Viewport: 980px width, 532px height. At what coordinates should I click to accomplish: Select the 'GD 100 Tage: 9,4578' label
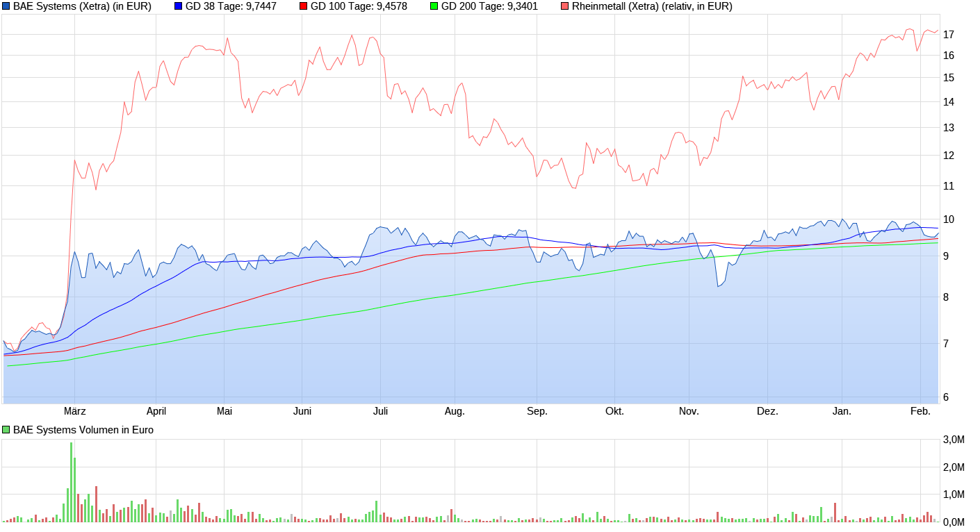pyautogui.click(x=359, y=6)
